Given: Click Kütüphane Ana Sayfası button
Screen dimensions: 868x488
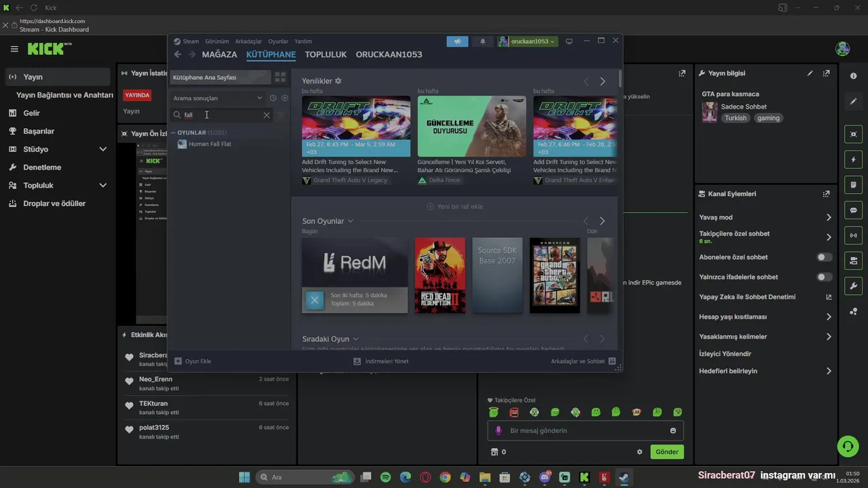Looking at the screenshot, I should click(x=219, y=77).
